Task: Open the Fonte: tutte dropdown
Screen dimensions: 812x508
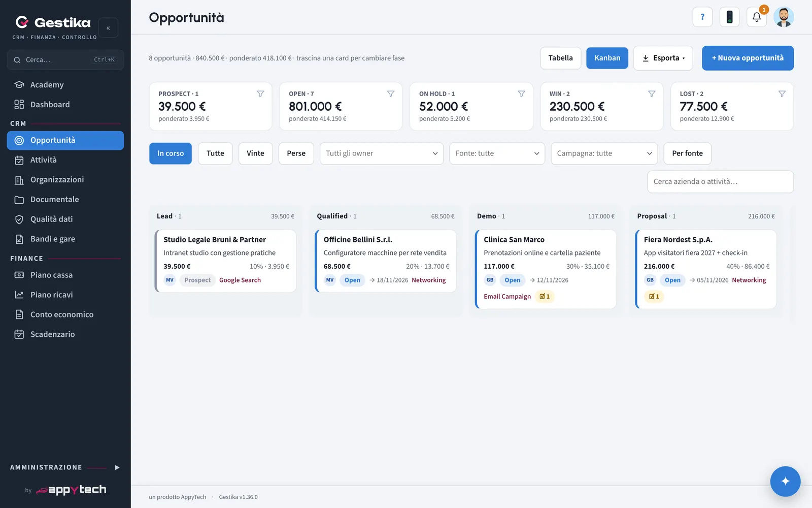Action: pos(497,153)
